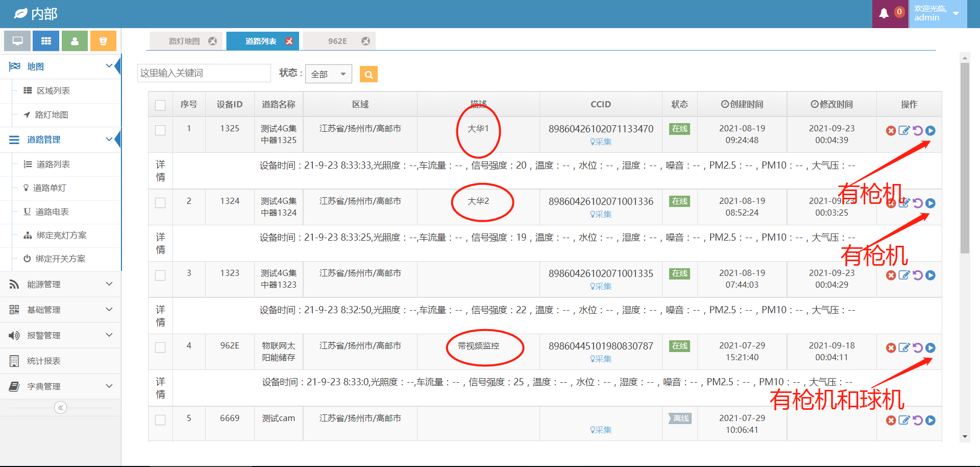Image resolution: width=980 pixels, height=467 pixels.
Task: Click the vertical scrollbar down arrow
Action: click(x=965, y=437)
